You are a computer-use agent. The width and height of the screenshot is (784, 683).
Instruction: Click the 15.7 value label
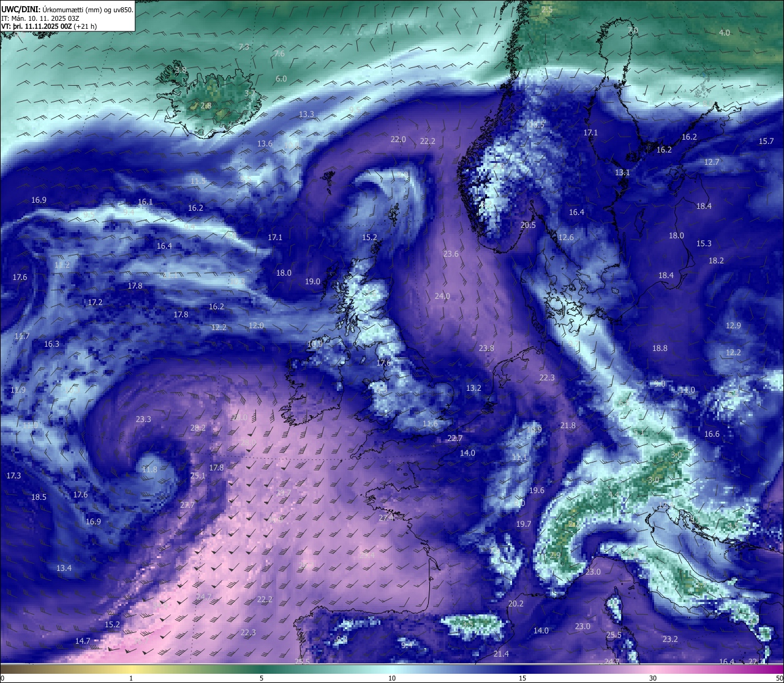tap(766, 141)
